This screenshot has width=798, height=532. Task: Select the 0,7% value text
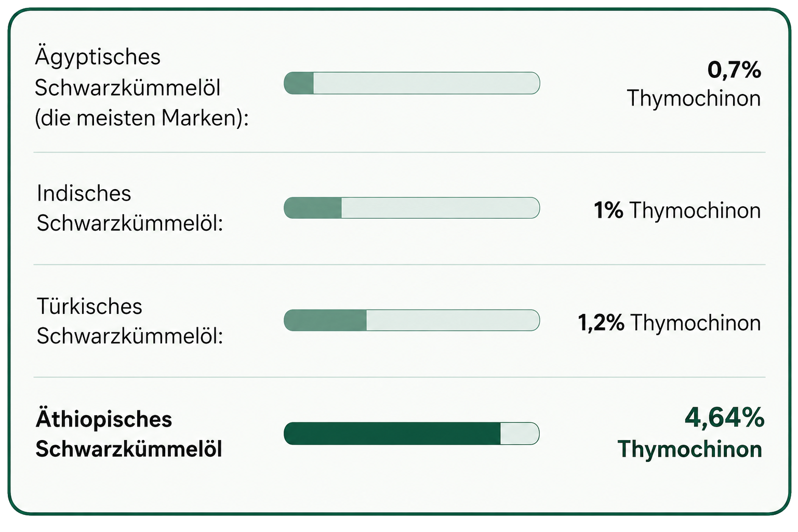tap(734, 70)
